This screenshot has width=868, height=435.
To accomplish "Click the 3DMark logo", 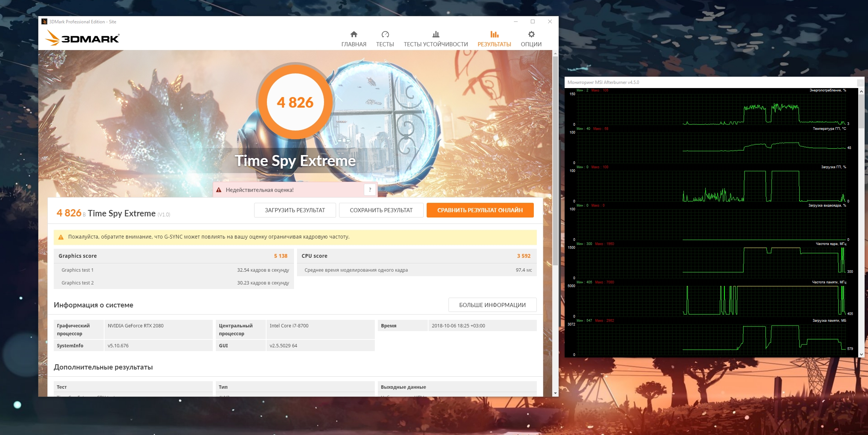I will point(82,38).
